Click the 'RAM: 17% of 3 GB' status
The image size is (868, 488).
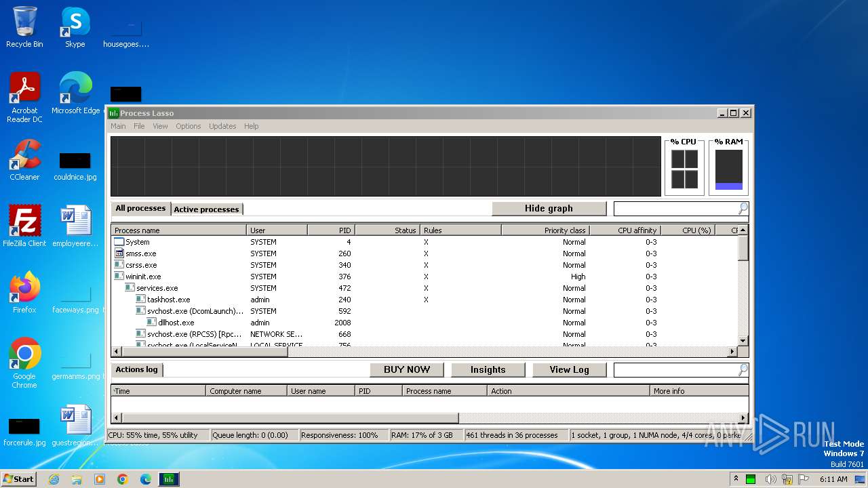click(426, 435)
